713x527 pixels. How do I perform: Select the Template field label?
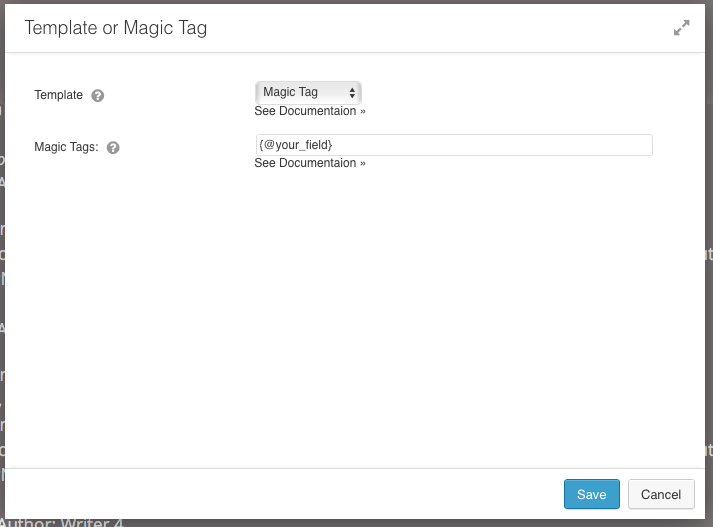[59, 95]
